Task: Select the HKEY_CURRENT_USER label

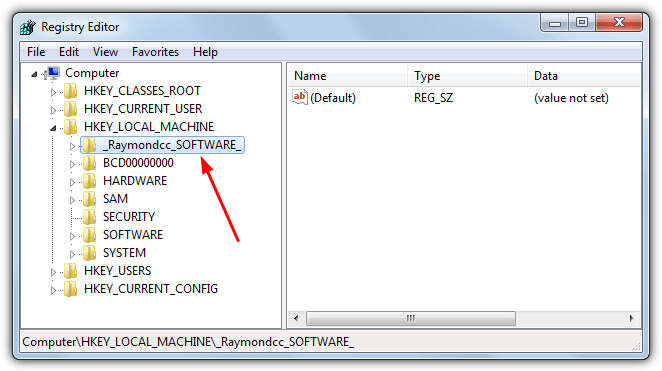Action: [x=143, y=109]
